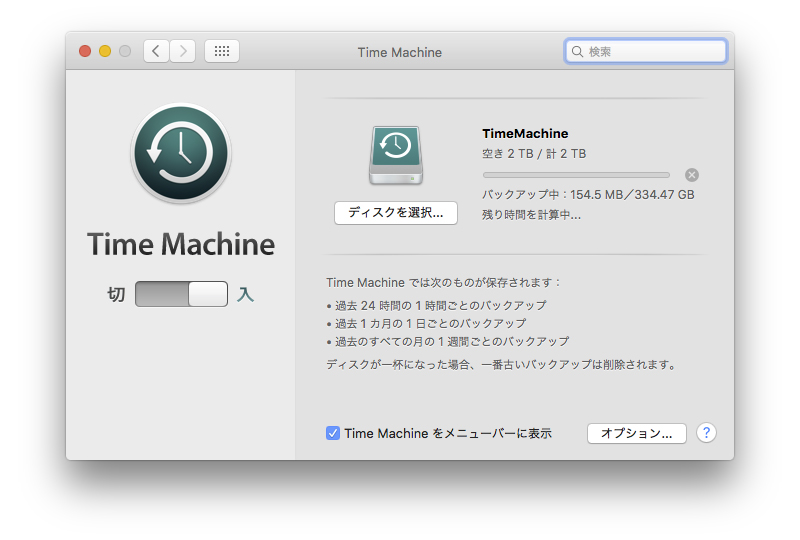Toggle the Time Machine 切/入 switch
Viewport: 800px width, 540px height.
tap(182, 294)
